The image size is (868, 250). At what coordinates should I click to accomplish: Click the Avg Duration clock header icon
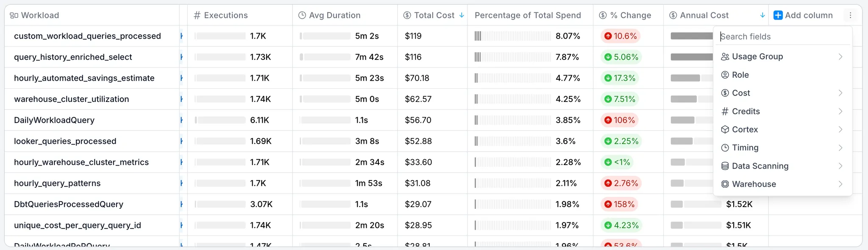pos(302,15)
